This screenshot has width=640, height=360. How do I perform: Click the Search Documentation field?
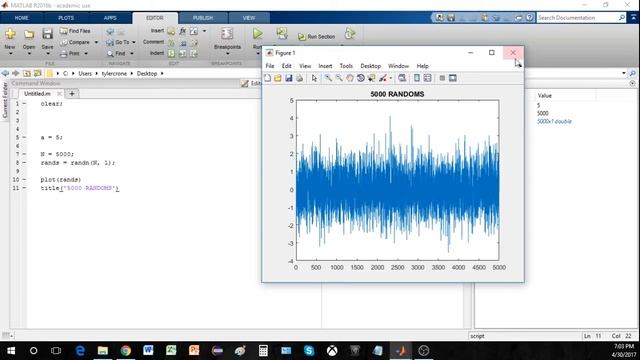577,18
